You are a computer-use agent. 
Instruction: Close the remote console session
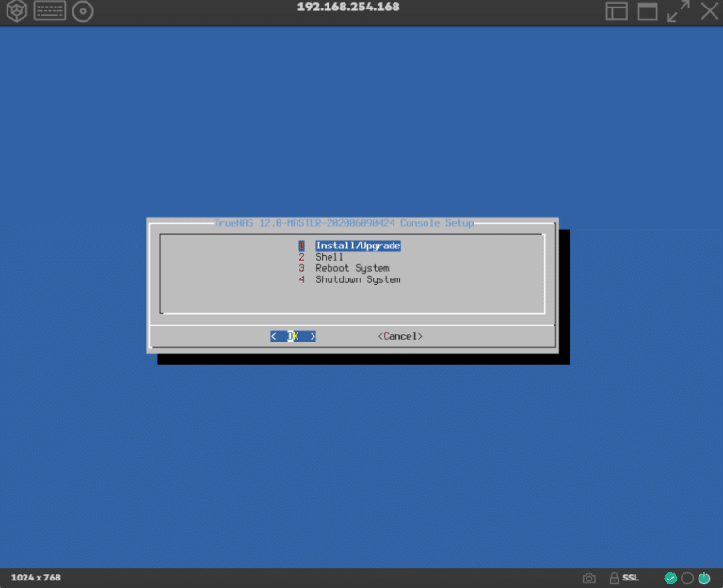[710, 11]
